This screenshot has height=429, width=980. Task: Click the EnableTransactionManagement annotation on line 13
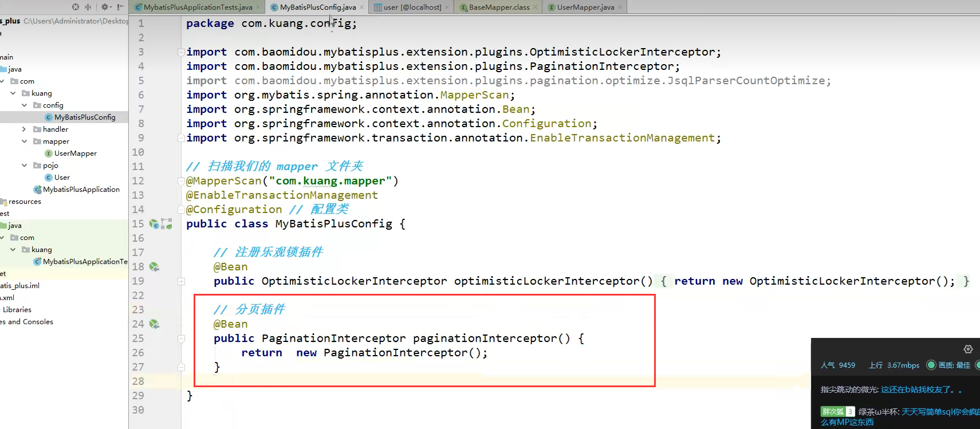pos(282,195)
